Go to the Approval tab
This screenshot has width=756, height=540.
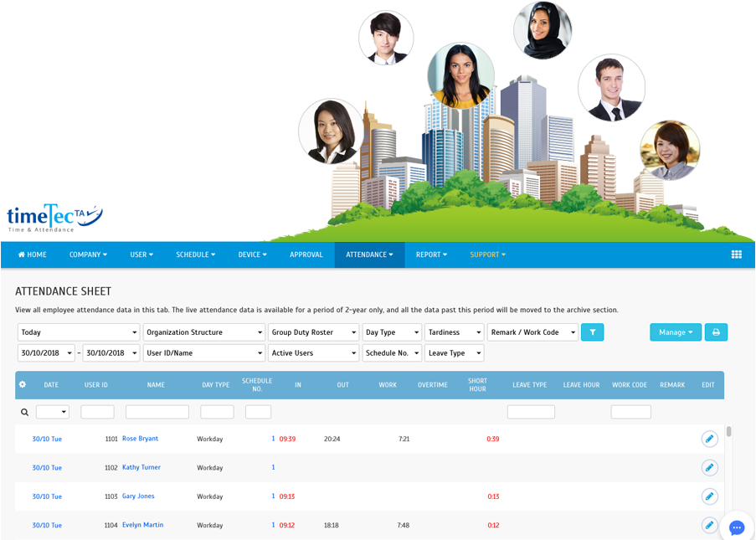coord(306,255)
